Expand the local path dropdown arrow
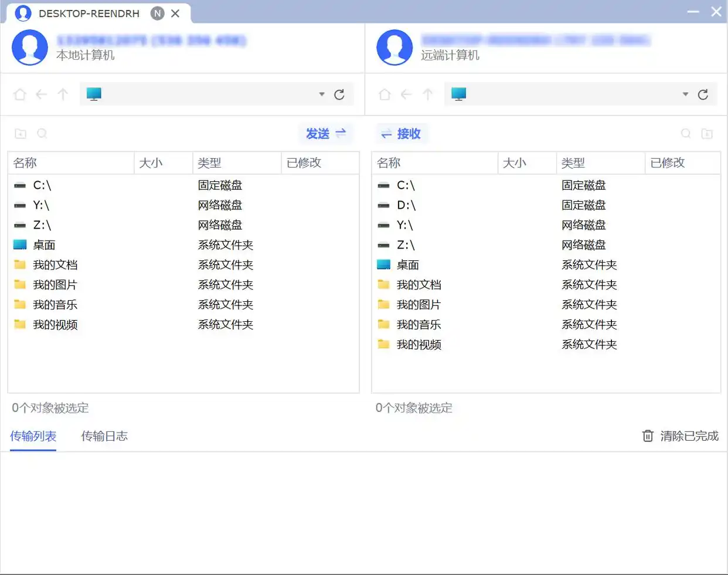Viewport: 728px width, 575px height. (322, 94)
